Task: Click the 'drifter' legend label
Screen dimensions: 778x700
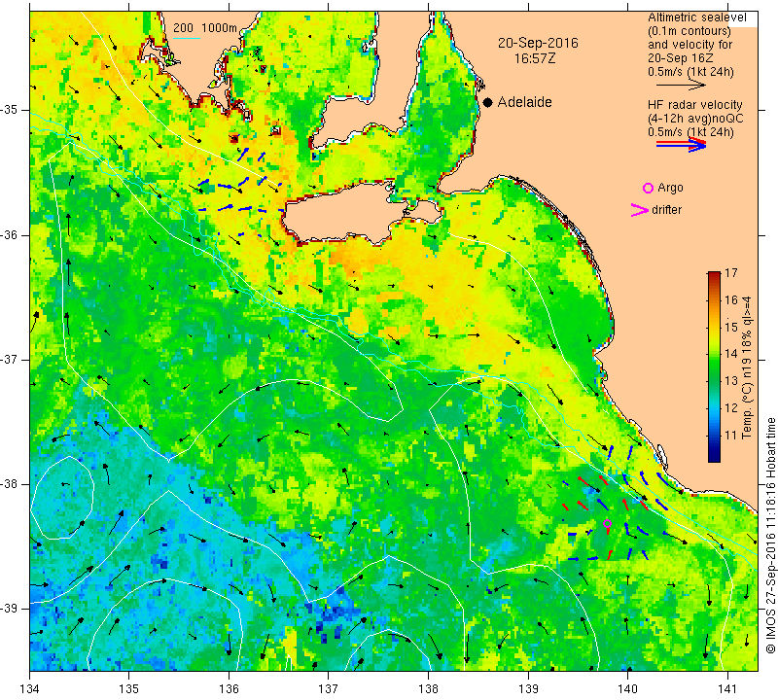Action: coord(666,210)
